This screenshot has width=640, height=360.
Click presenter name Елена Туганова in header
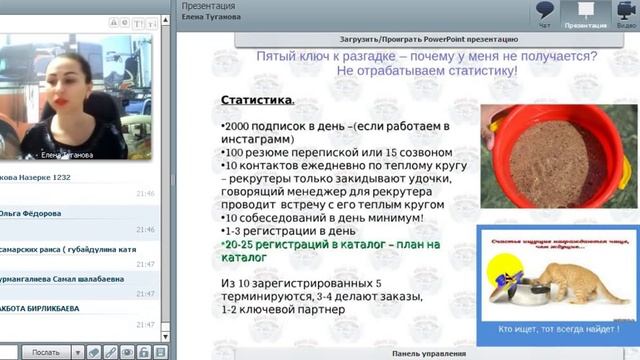click(x=211, y=17)
